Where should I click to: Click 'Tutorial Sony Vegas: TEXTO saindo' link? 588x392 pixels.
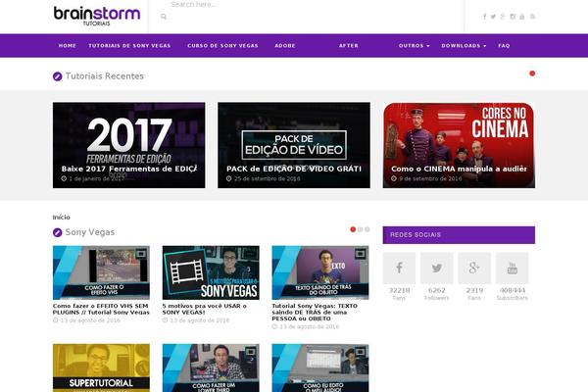click(x=315, y=312)
